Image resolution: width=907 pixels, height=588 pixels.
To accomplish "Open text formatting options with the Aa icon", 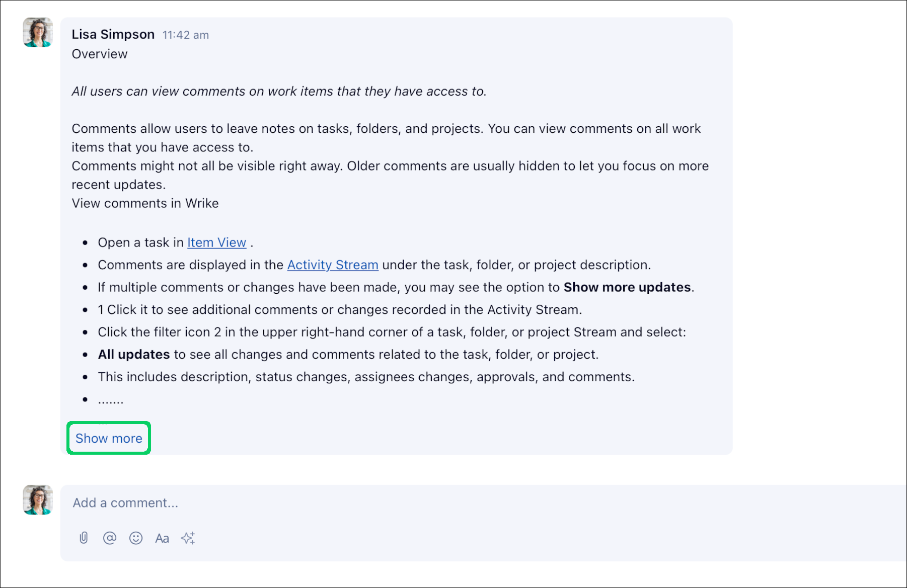I will pos(162,538).
